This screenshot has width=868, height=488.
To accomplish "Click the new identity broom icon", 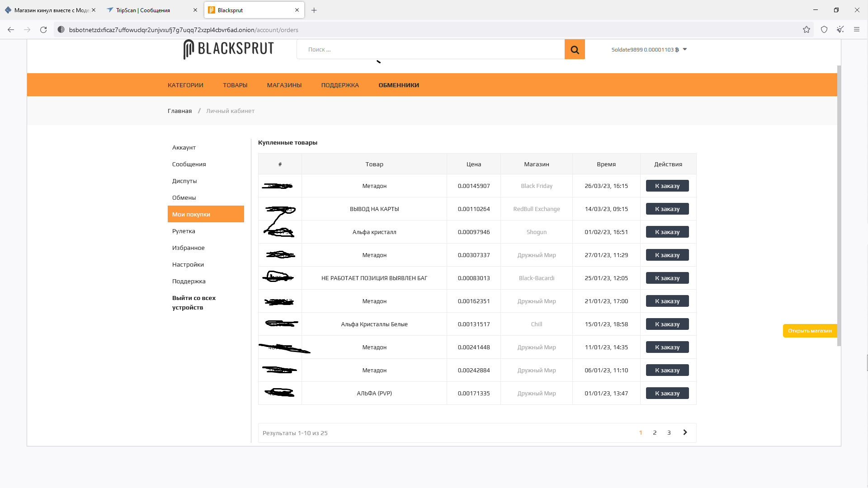I will click(840, 30).
